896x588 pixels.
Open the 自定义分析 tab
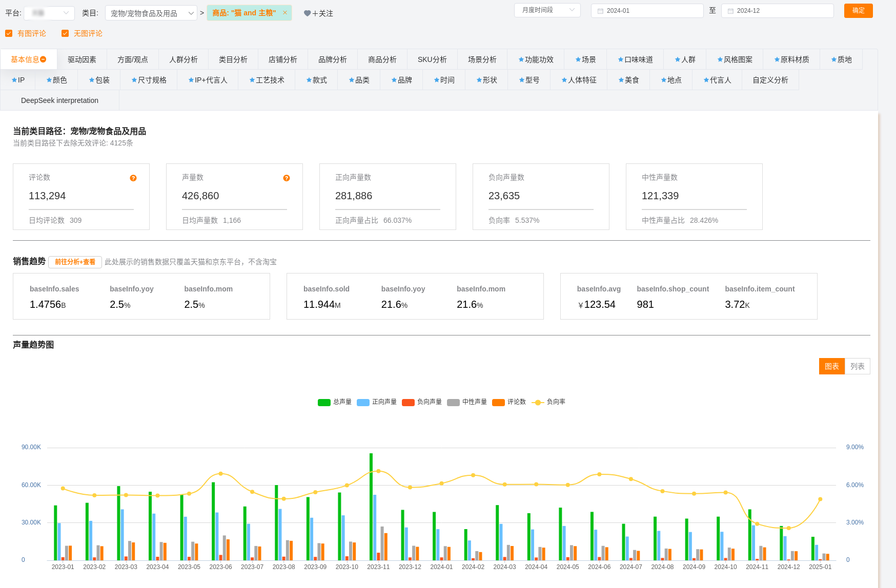pos(770,80)
